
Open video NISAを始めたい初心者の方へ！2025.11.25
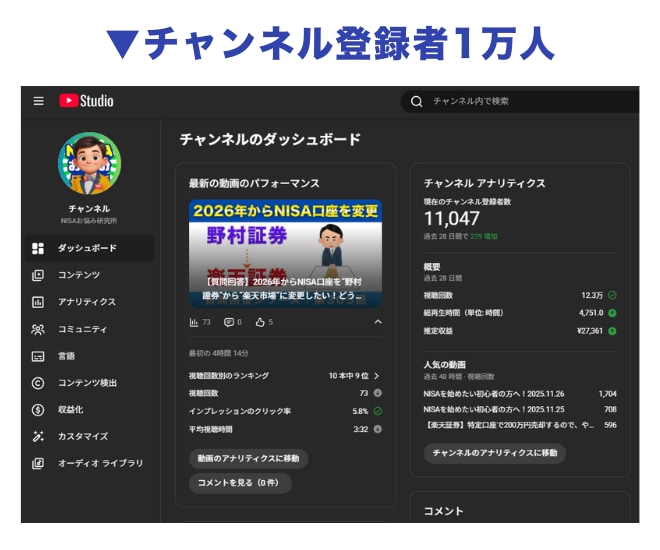coord(494,409)
